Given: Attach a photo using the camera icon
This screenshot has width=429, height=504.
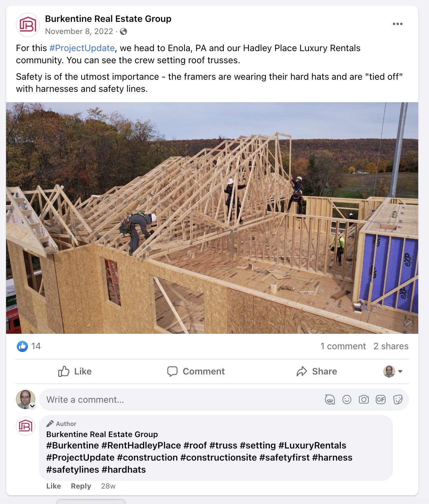Looking at the screenshot, I should 364,399.
